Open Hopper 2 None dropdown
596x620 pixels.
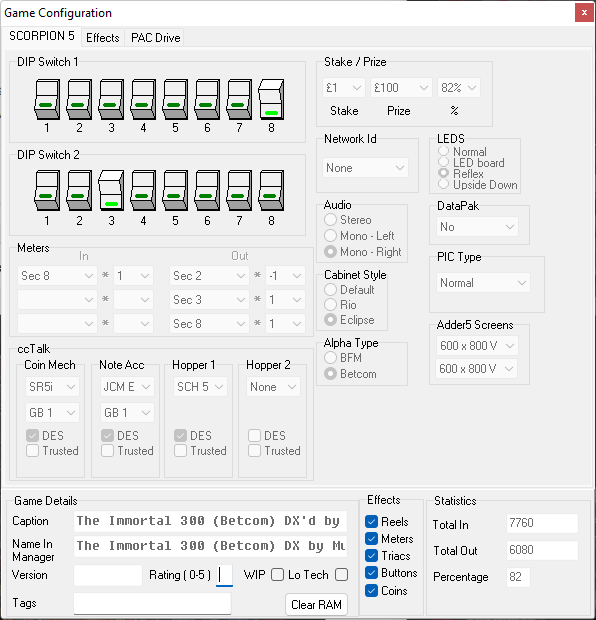pos(273,387)
